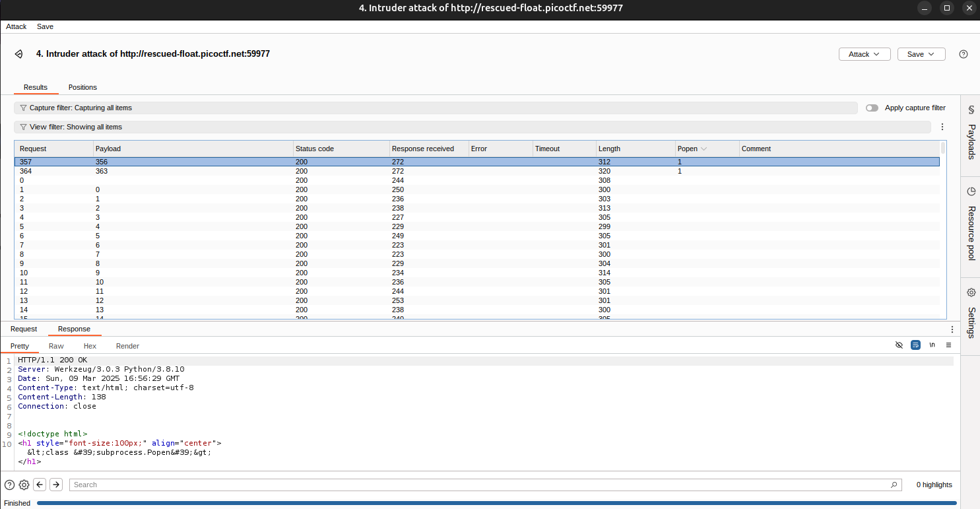Open the Raw response view tab
Screen dimensions: 980x509
[x=56, y=346]
